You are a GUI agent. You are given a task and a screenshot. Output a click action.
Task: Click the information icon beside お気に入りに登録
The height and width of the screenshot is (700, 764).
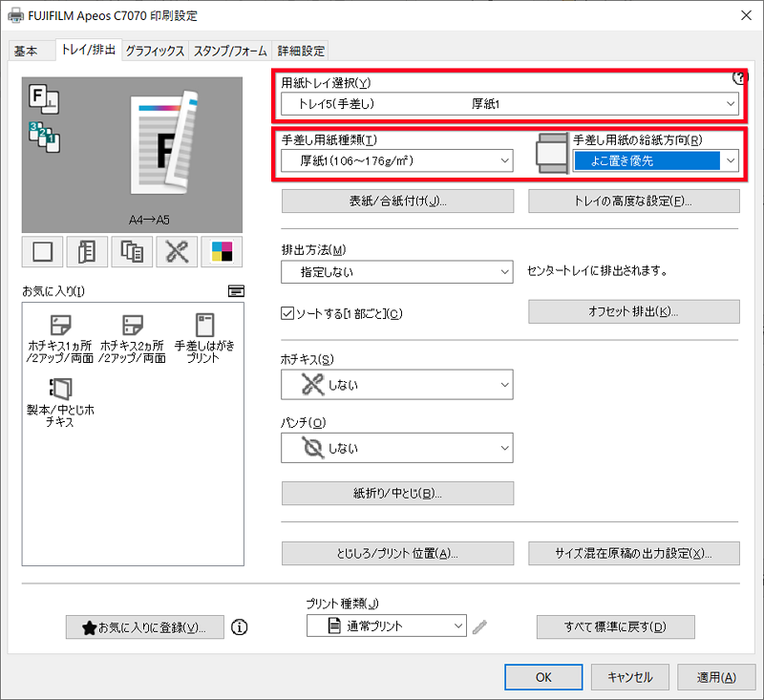pos(239,627)
